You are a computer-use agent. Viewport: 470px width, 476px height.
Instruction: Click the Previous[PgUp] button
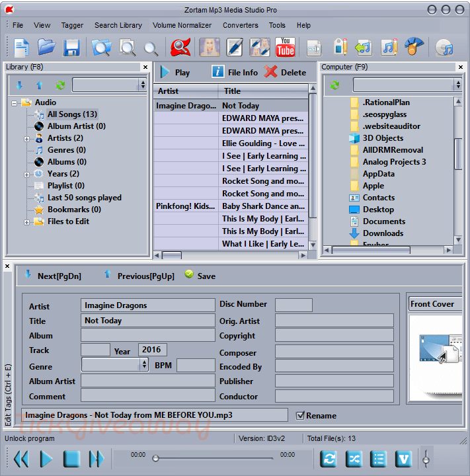pos(139,276)
